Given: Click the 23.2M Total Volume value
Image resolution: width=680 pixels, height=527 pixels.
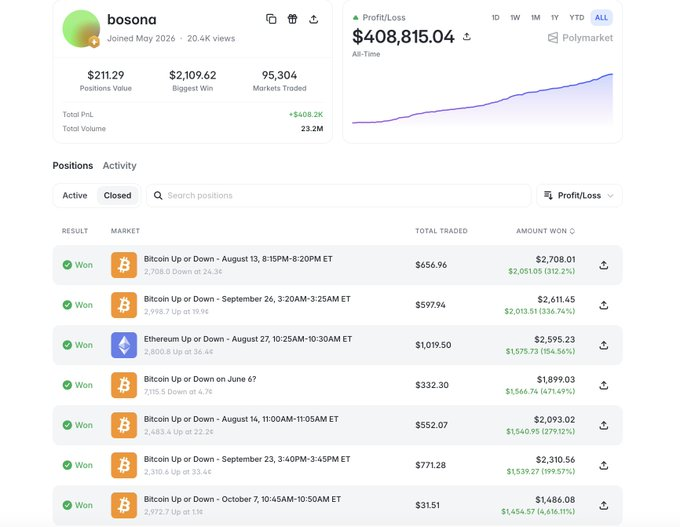Looking at the screenshot, I should click(312, 129).
